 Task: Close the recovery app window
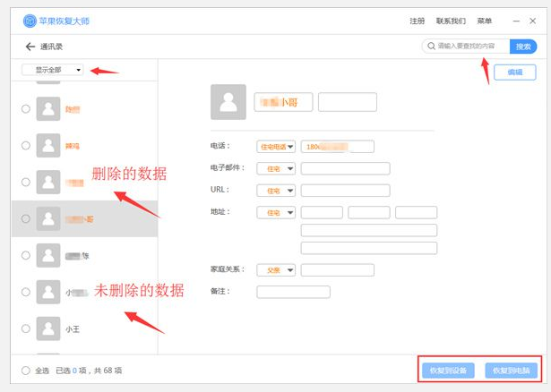click(x=533, y=21)
